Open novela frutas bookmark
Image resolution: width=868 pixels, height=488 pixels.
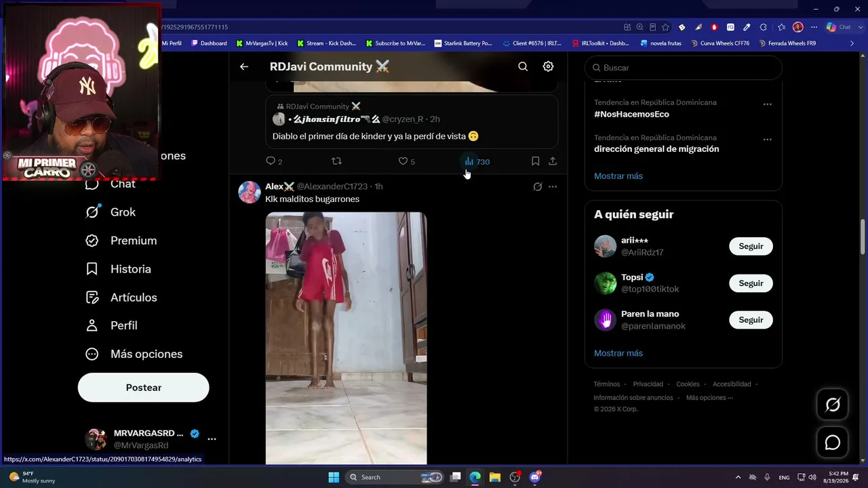coord(661,43)
